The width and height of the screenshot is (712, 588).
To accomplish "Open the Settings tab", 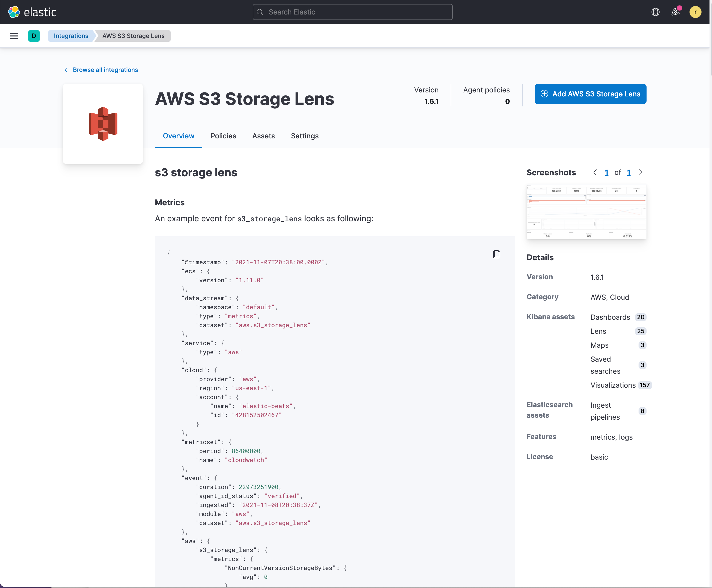I will (x=305, y=136).
